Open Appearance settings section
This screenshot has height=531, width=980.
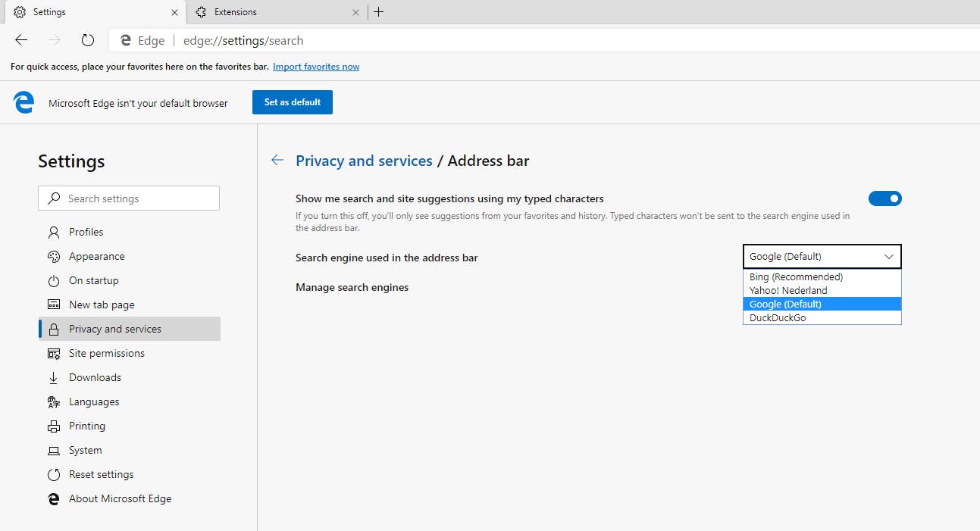(96, 256)
